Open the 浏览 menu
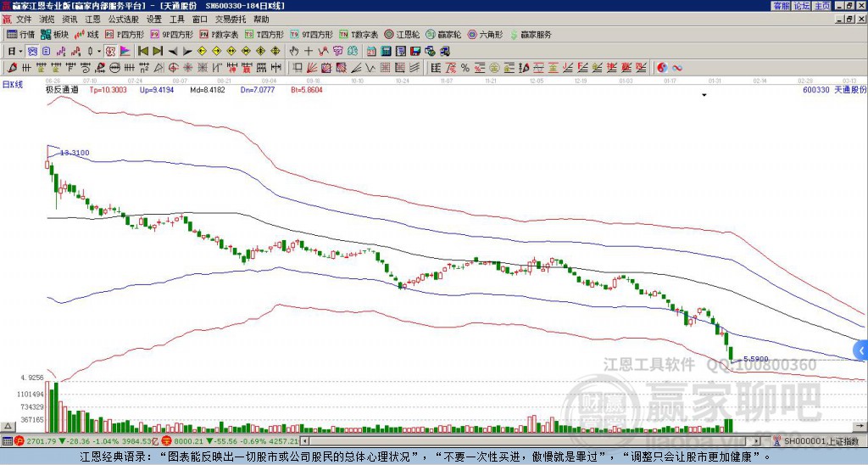The image size is (868, 465). tap(47, 20)
